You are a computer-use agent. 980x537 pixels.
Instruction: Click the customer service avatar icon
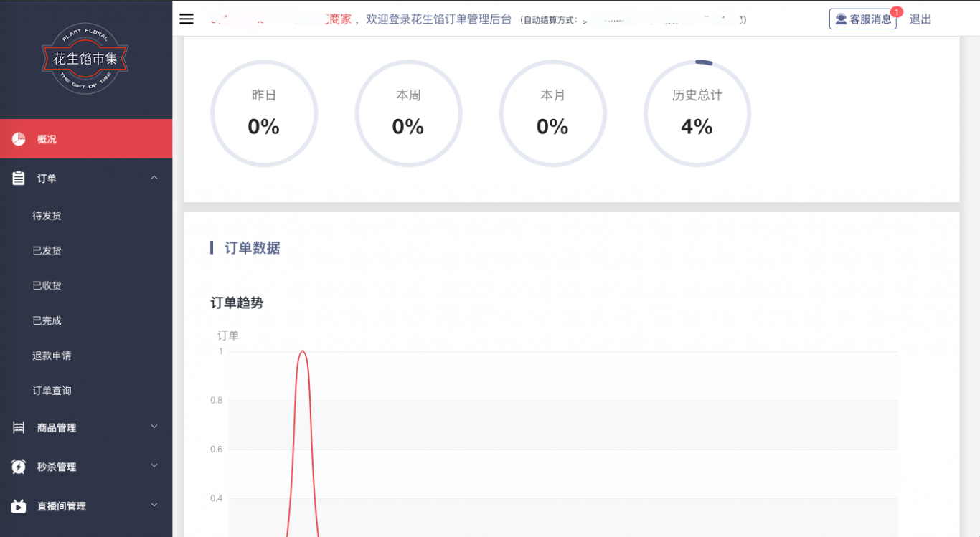click(841, 19)
